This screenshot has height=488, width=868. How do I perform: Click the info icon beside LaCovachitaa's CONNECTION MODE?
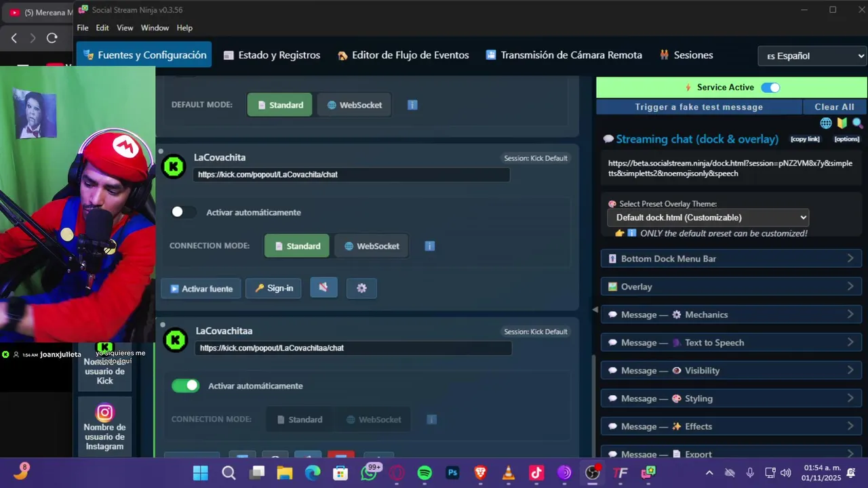[x=431, y=420]
